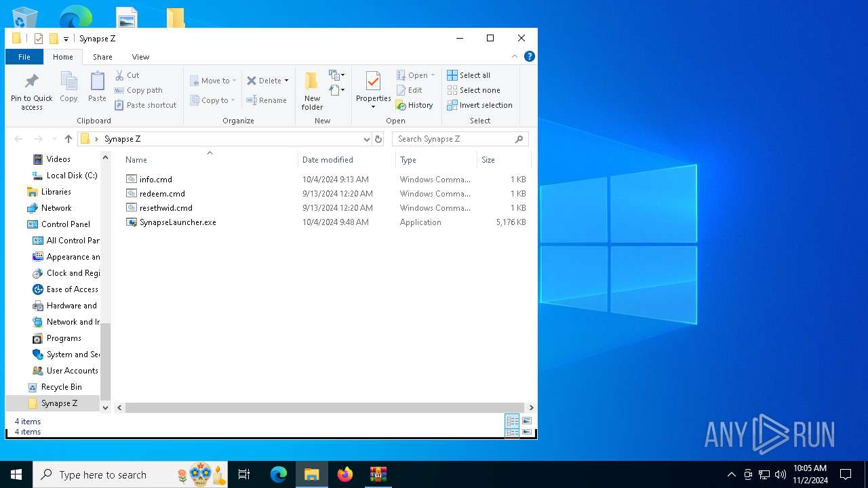This screenshot has height=488, width=868.
Task: Click Select all
Action: pos(469,75)
